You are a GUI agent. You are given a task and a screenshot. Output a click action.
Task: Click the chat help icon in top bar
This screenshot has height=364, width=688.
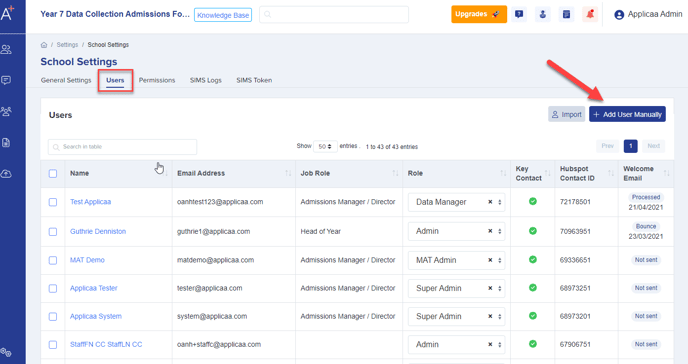(519, 14)
